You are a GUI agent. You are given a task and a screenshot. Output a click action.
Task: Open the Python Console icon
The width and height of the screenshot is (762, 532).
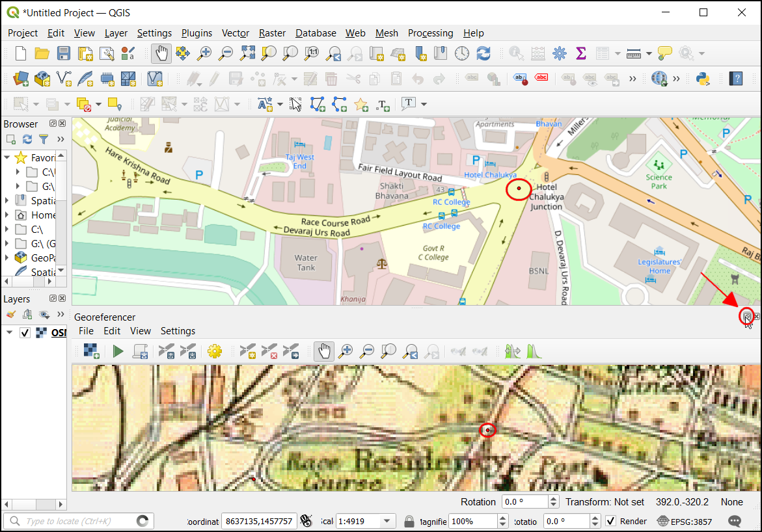pyautogui.click(x=703, y=78)
